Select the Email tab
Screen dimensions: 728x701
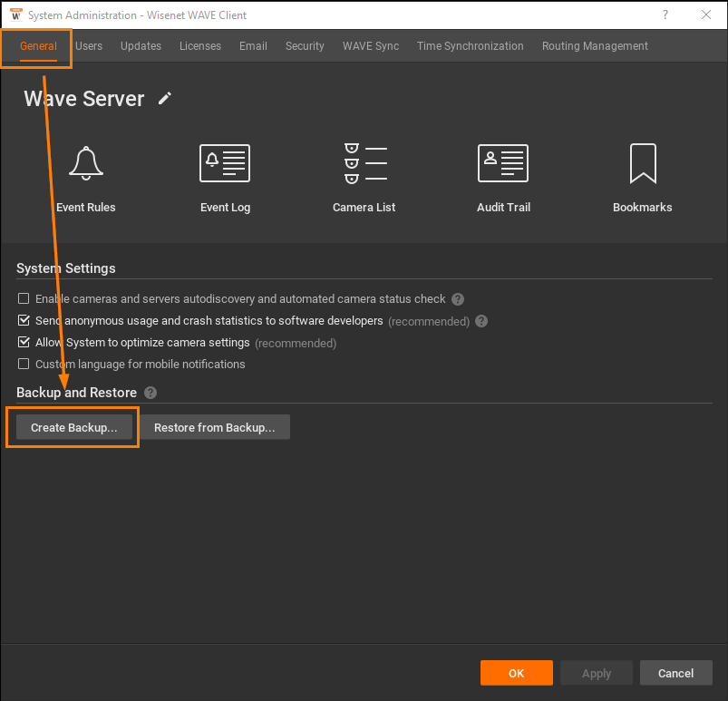pos(253,46)
